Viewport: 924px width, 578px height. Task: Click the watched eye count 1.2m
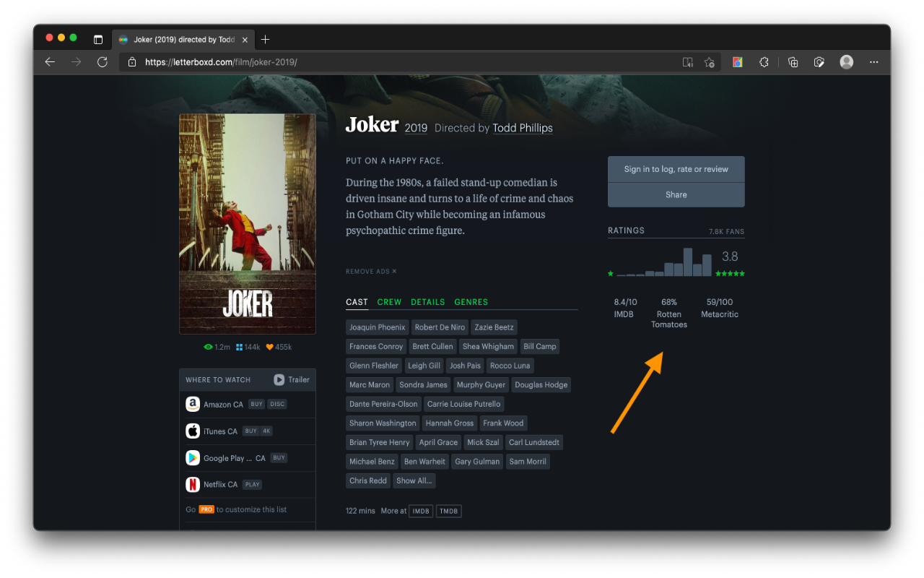click(x=217, y=348)
